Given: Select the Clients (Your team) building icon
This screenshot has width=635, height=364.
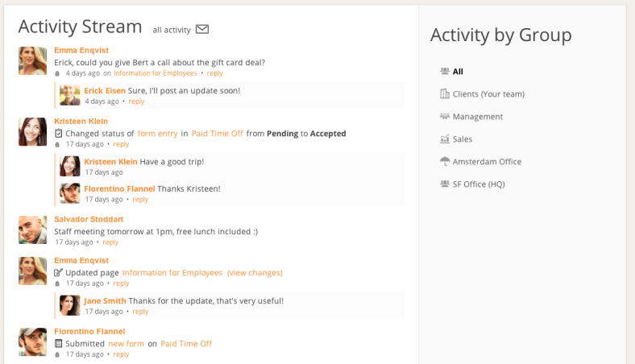Looking at the screenshot, I should [445, 94].
